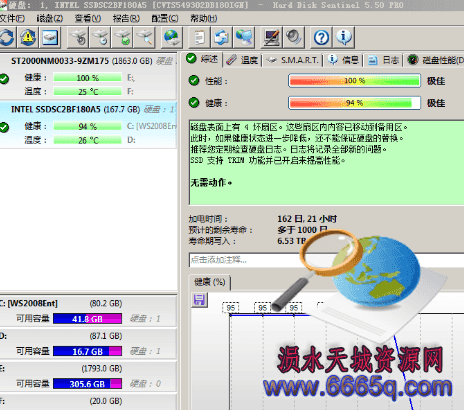Screen dimensions: 464x410
Task: Open the surface test magnifier disk icon
Action: coord(145,37)
